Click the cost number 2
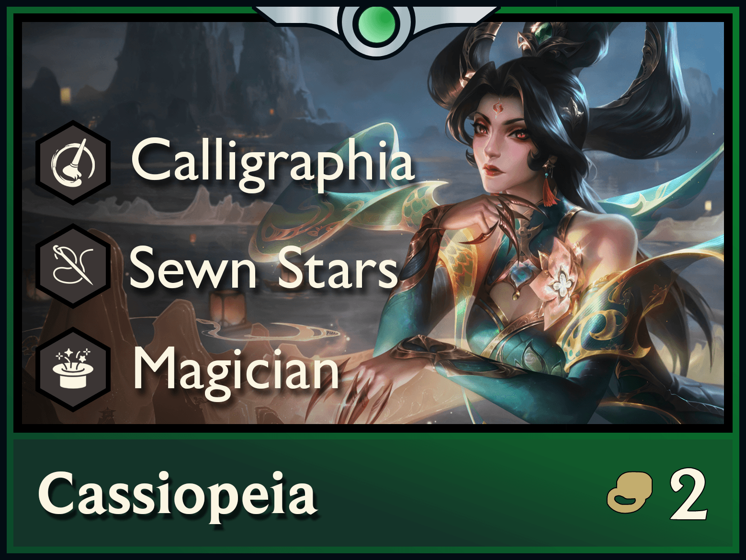 [x=689, y=495]
